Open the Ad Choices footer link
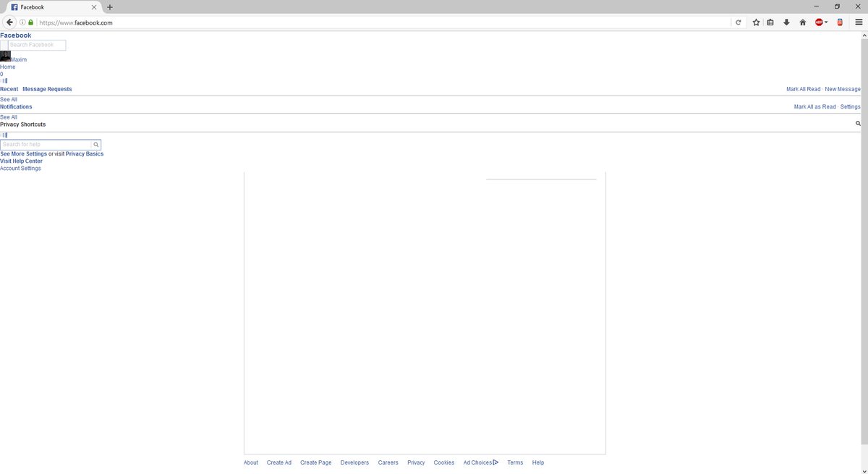868x474 pixels. point(481,462)
